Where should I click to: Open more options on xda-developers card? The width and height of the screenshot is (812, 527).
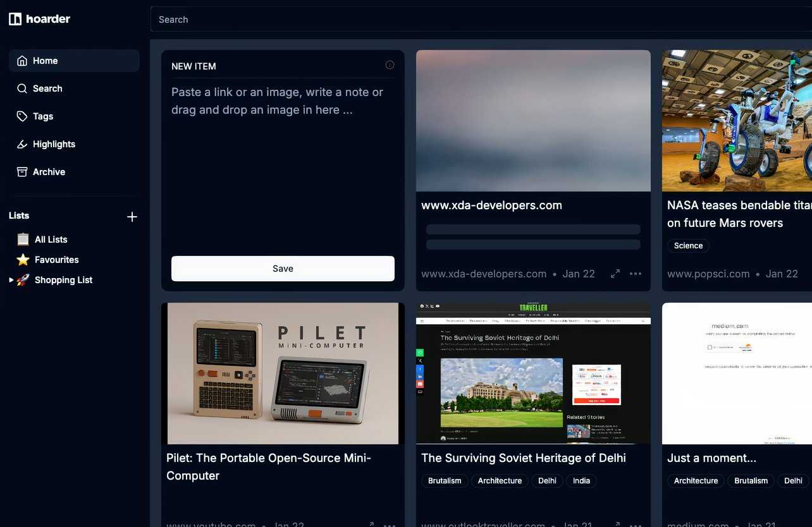point(636,274)
